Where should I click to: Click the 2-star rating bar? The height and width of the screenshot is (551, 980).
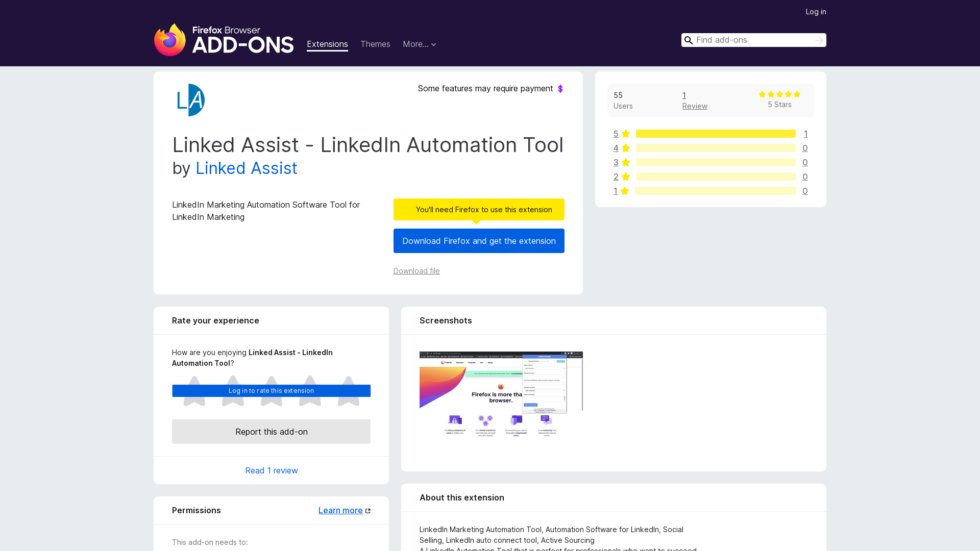coord(716,177)
